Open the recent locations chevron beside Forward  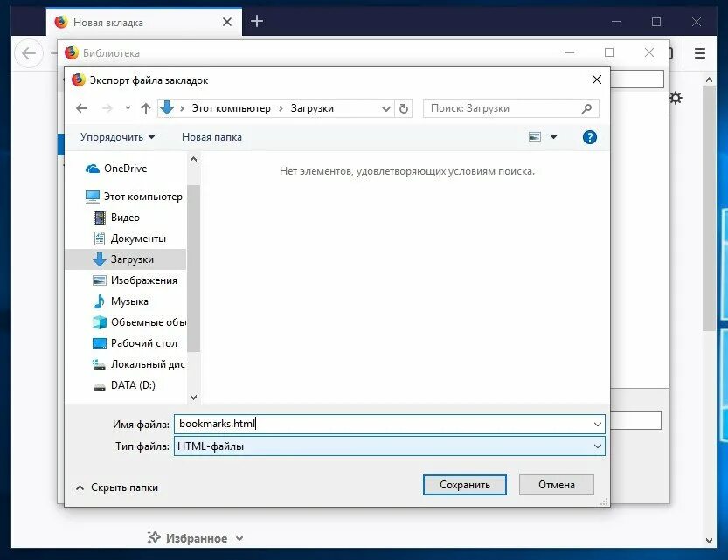[x=128, y=108]
